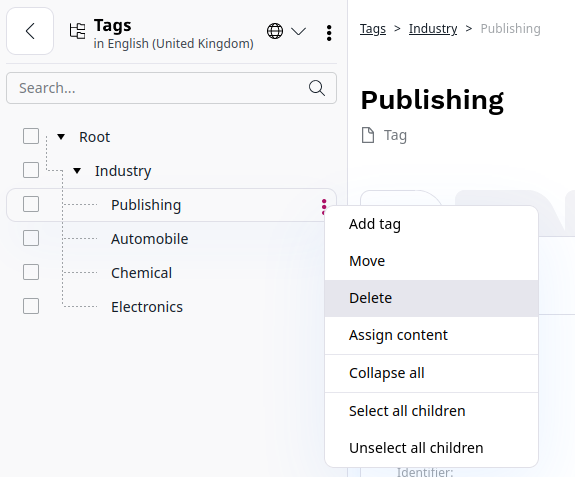
Task: Select the Publishing tree item
Action: tap(146, 205)
